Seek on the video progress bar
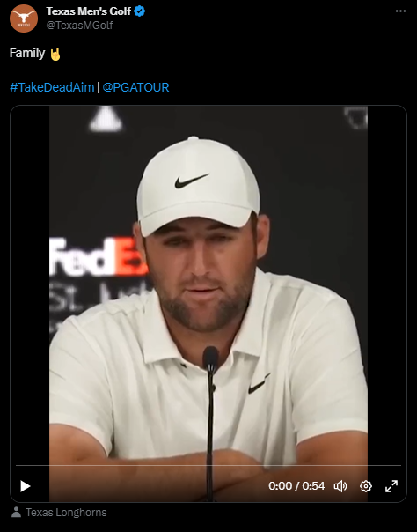Viewport: 417px width, 532px height. [208, 465]
